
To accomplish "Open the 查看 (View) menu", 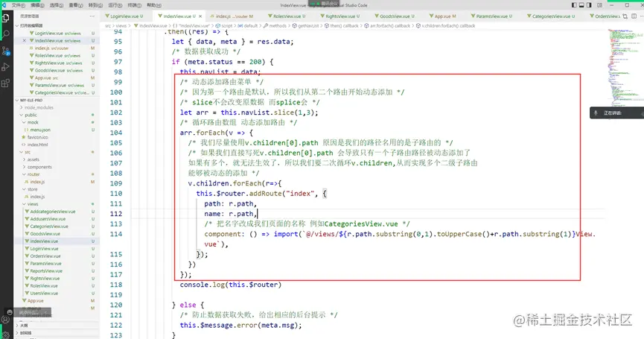I will pyautogui.click(x=76, y=5).
